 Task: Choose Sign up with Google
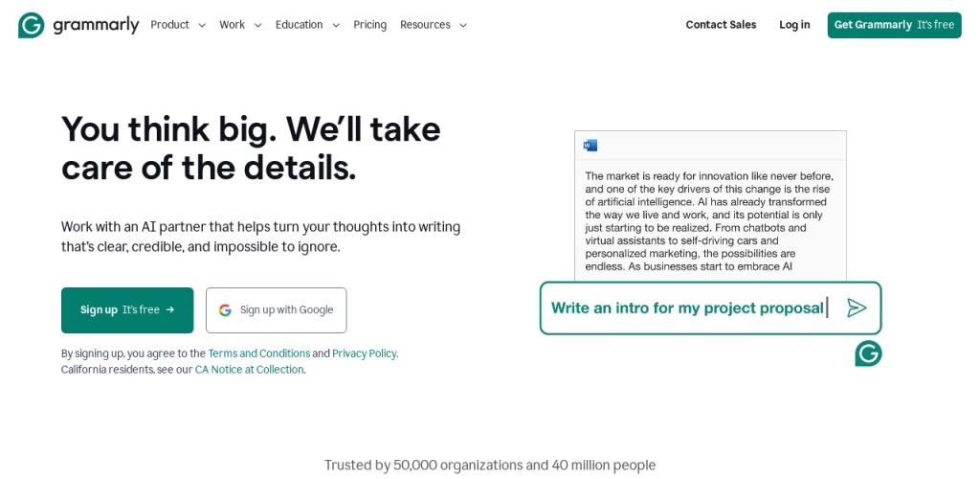[277, 310]
